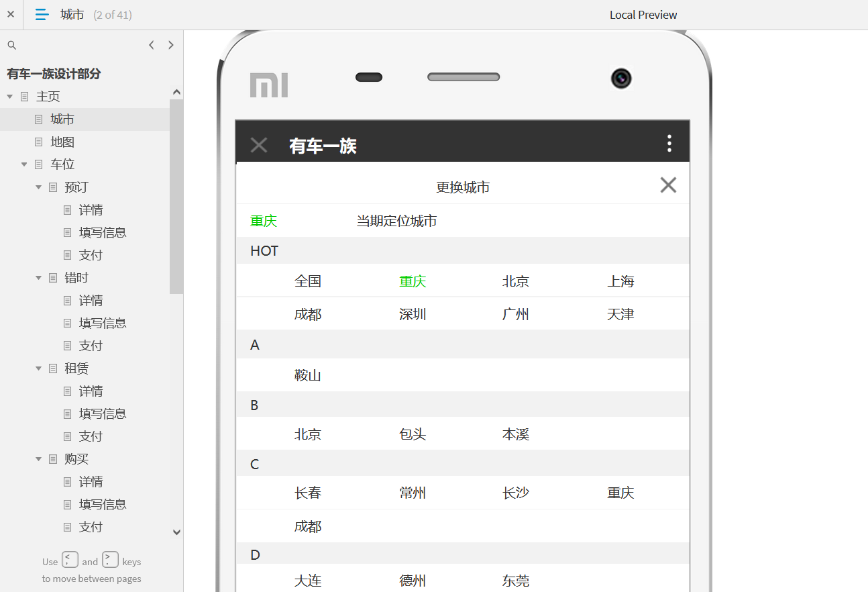868x592 pixels.
Task: Choose 北京 under section B
Action: pos(308,434)
